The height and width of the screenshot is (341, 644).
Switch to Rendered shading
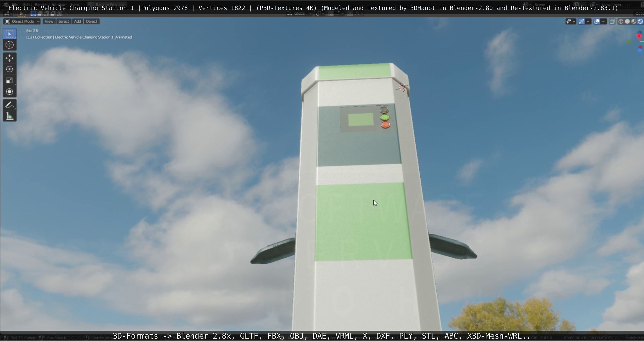click(640, 22)
